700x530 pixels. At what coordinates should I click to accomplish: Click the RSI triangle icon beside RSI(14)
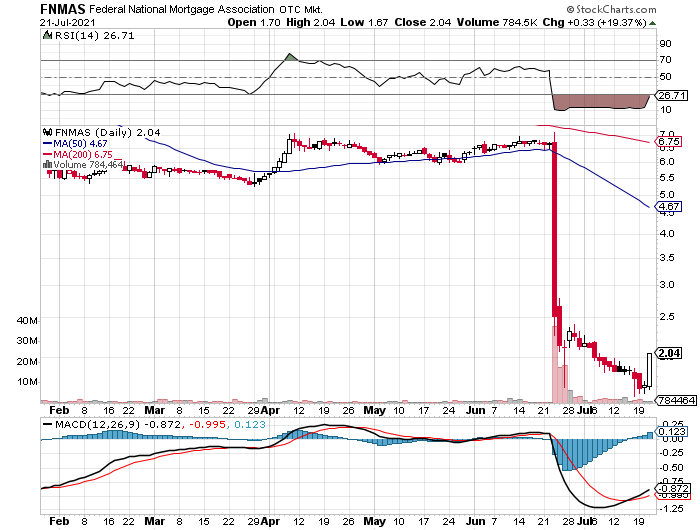tap(47, 35)
